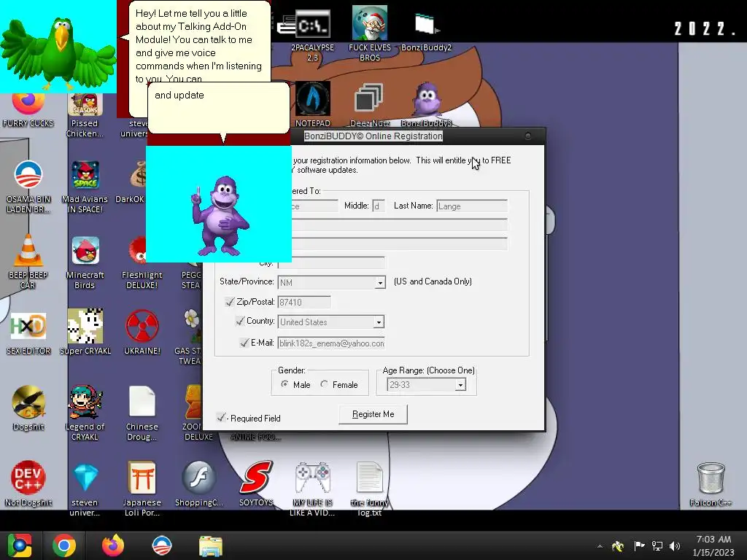Click the City input field
Viewport: 747px width, 560px height.
(331, 262)
